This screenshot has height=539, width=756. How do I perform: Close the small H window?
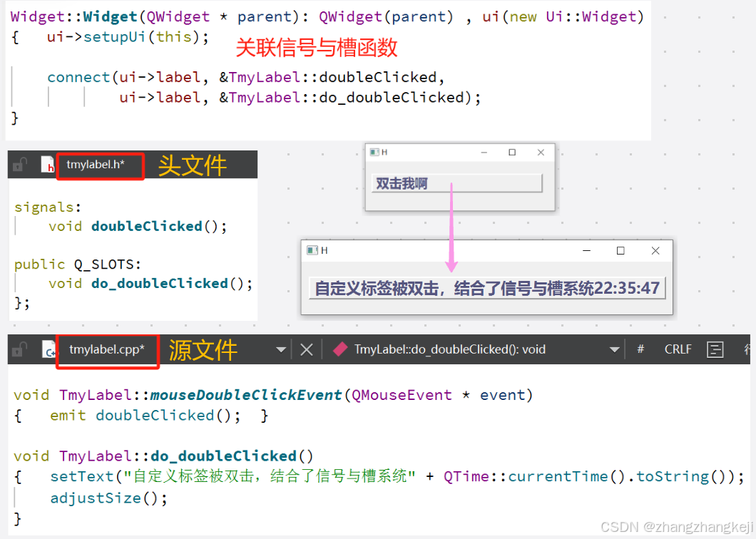click(541, 153)
